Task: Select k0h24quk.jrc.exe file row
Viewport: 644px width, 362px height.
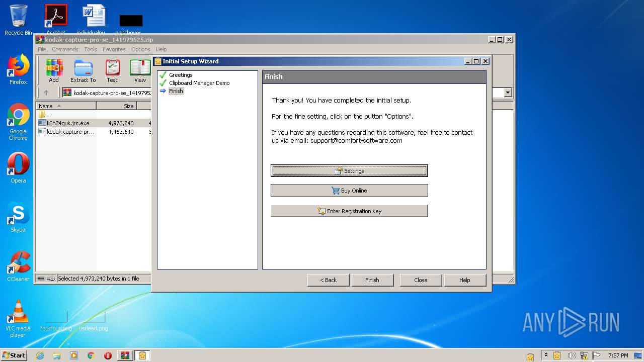Action: (94, 123)
